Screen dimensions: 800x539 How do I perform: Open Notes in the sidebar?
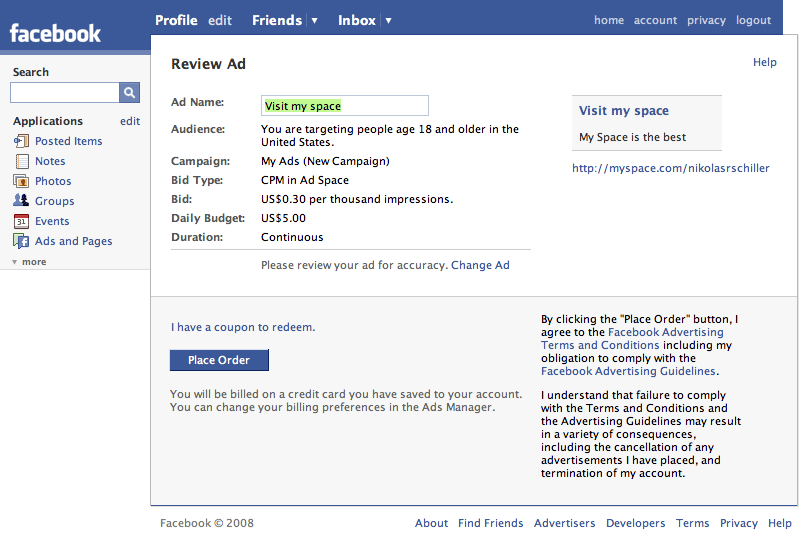[x=50, y=161]
